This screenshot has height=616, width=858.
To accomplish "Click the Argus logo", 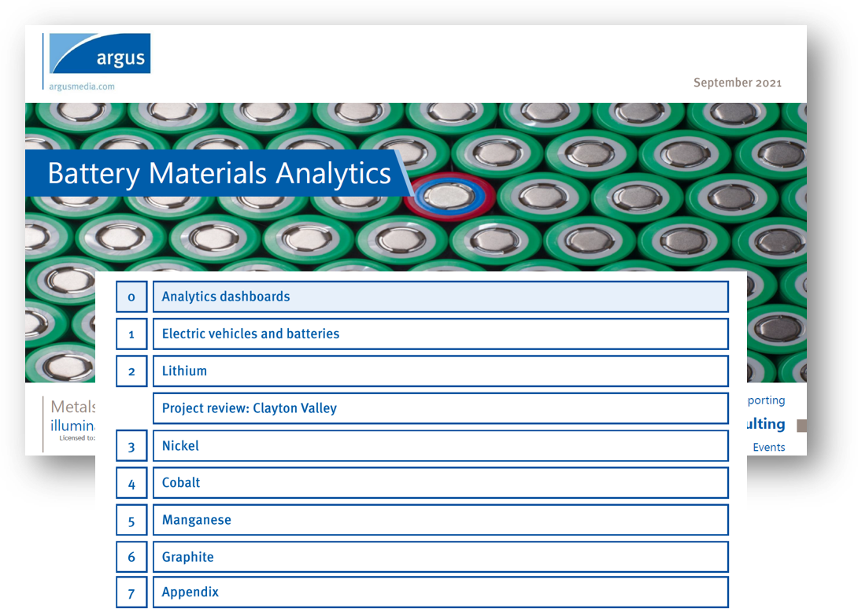I will point(99,53).
